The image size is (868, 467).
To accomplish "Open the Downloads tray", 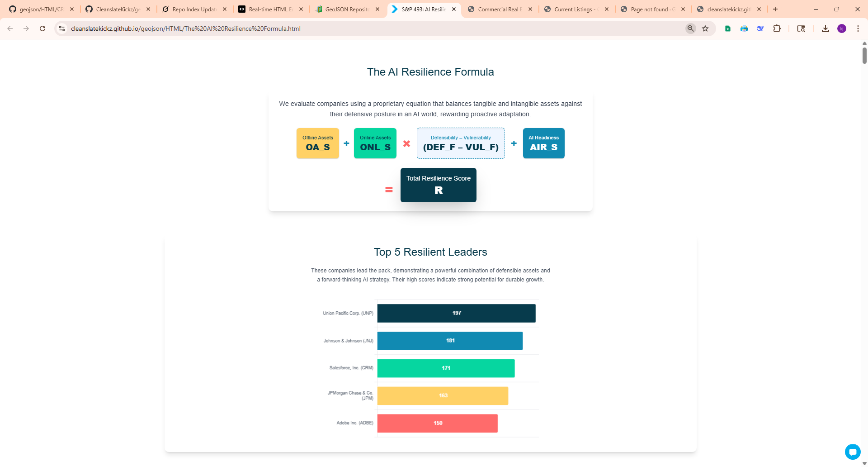I will tap(826, 29).
